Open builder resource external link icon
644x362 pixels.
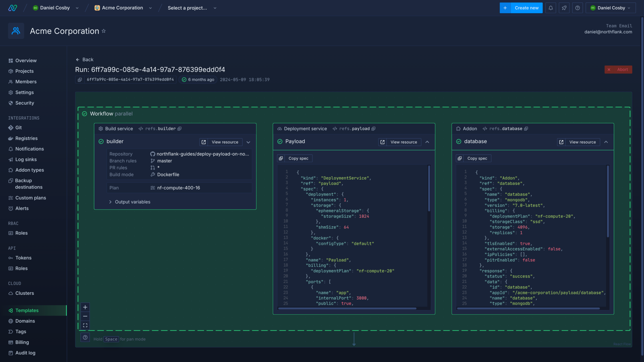(204, 142)
